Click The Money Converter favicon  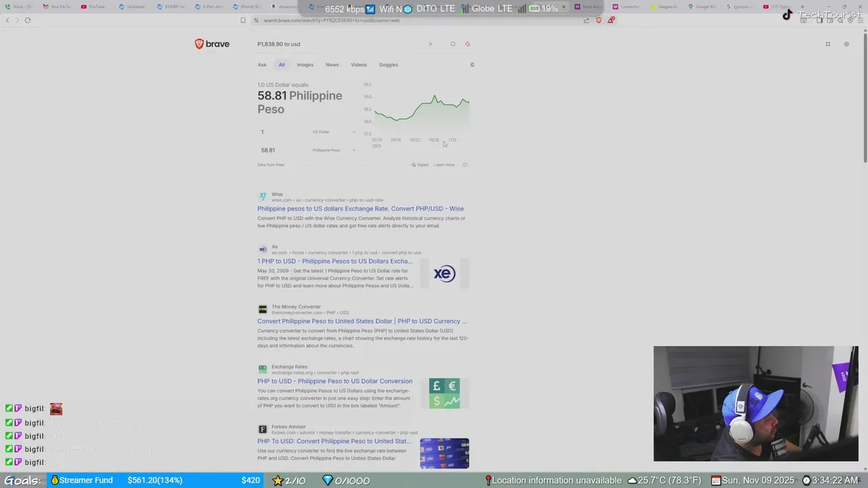[x=262, y=309]
